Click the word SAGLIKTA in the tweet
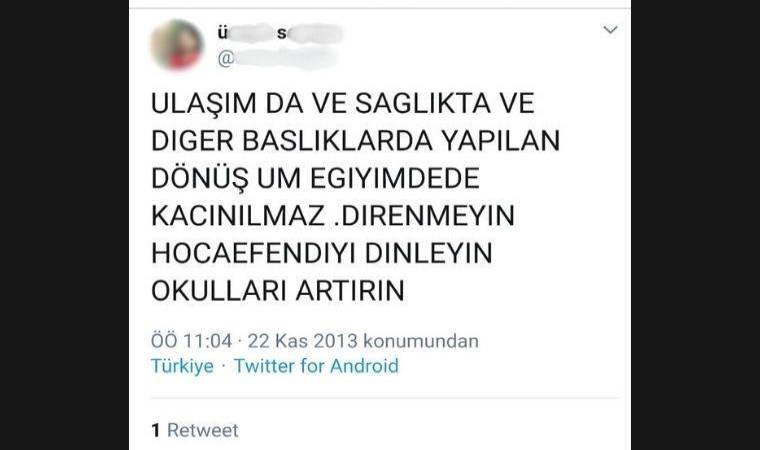Viewport: 760px width, 450px height. pos(423,103)
